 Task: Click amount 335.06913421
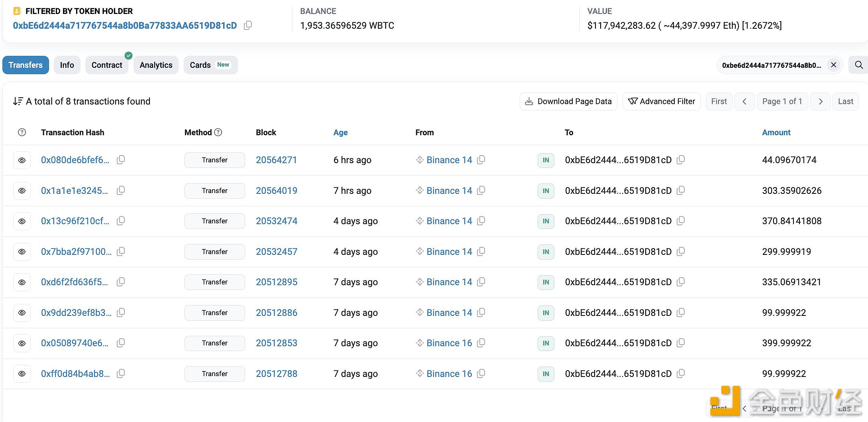coord(791,282)
